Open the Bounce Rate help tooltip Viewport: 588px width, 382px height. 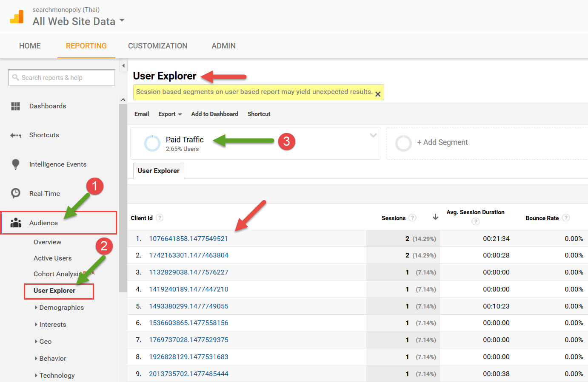tap(566, 218)
